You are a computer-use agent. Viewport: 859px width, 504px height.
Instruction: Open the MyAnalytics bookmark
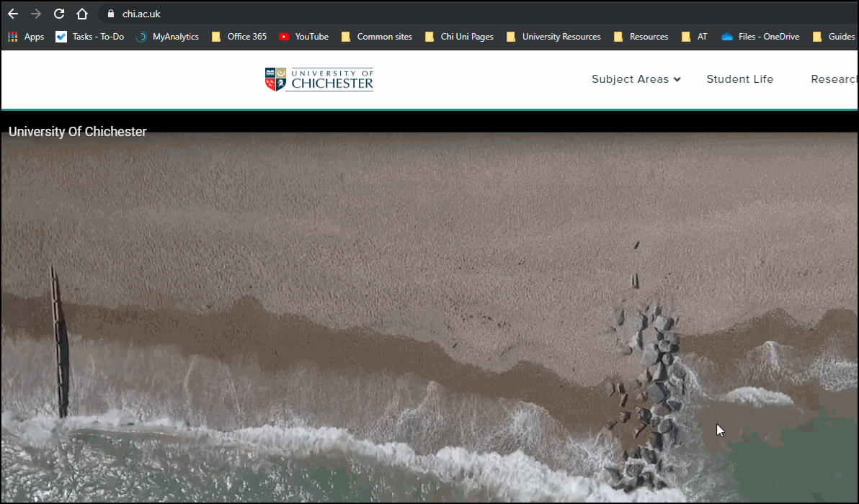(167, 37)
